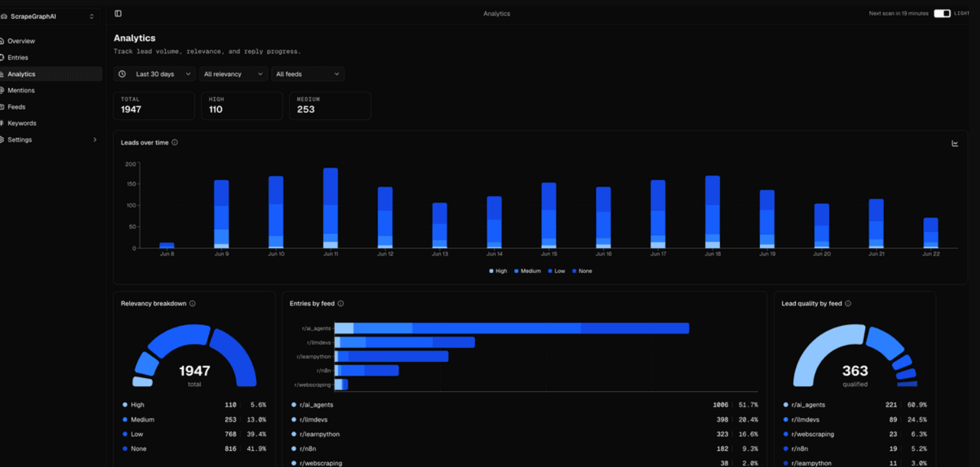This screenshot has width=980, height=467.
Task: Open the ScrapeGraphAI workspace switcher
Action: tap(50, 16)
